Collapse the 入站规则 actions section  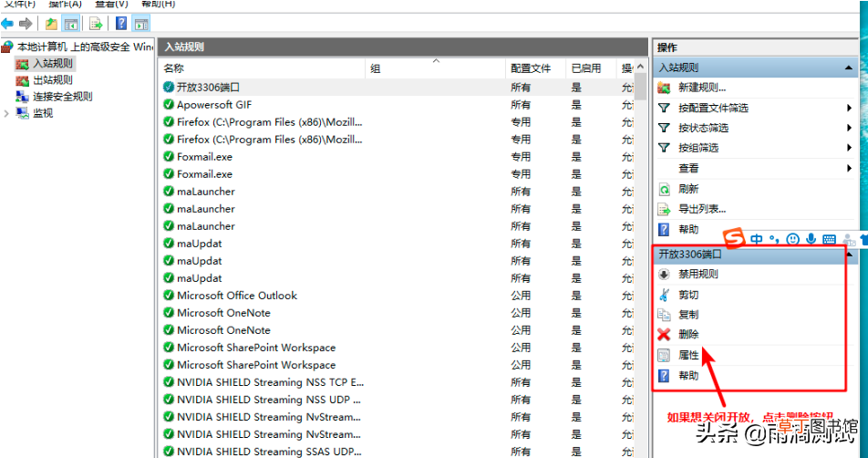click(x=848, y=68)
